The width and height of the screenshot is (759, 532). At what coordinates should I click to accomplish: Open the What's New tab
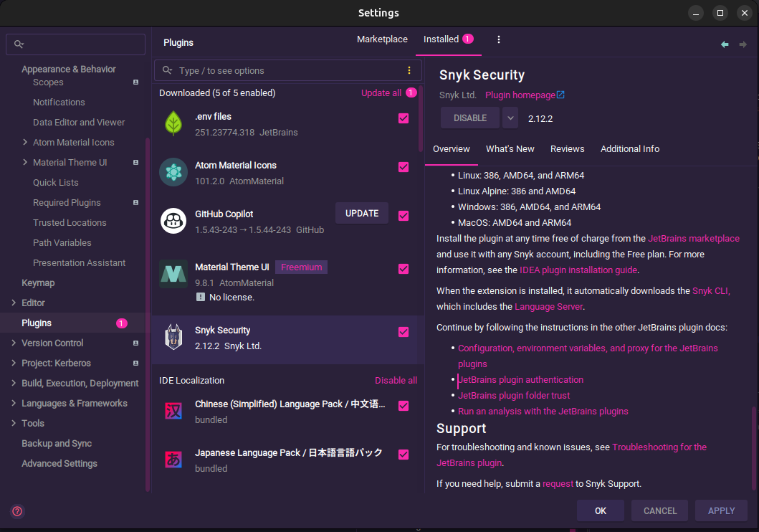pos(510,149)
